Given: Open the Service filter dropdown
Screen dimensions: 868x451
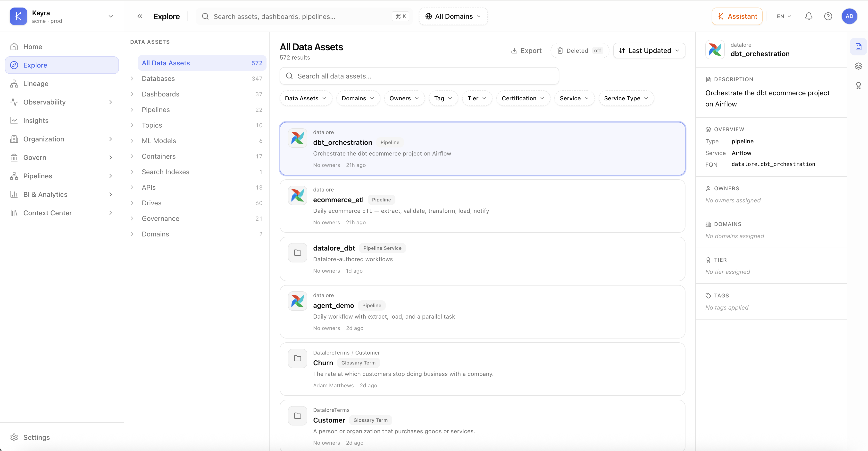Looking at the screenshot, I should (x=574, y=98).
